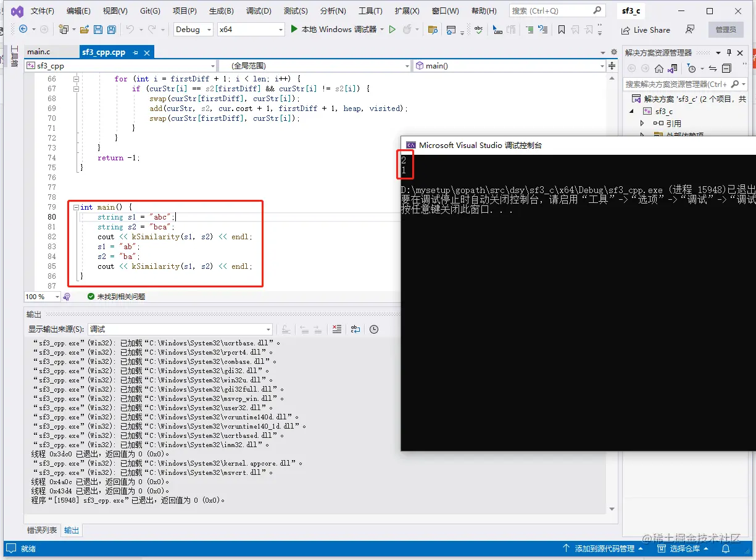Open the 窗口(W) menu

445,11
